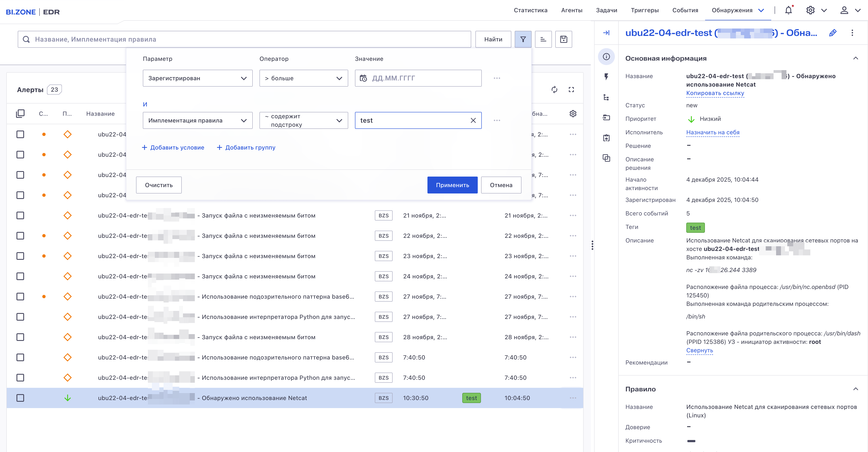The width and height of the screenshot is (868, 452).
Task: Collapse the detail panel arrow icon
Action: [x=606, y=33]
